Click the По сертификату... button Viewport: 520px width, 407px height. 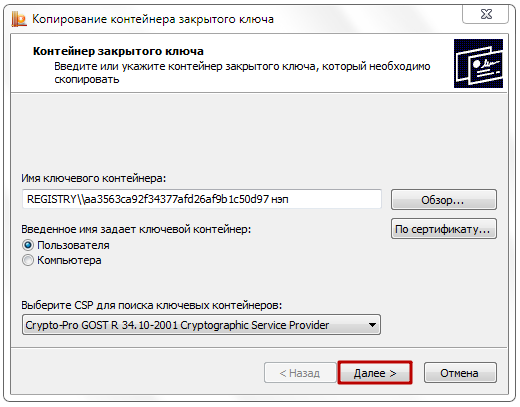click(444, 229)
